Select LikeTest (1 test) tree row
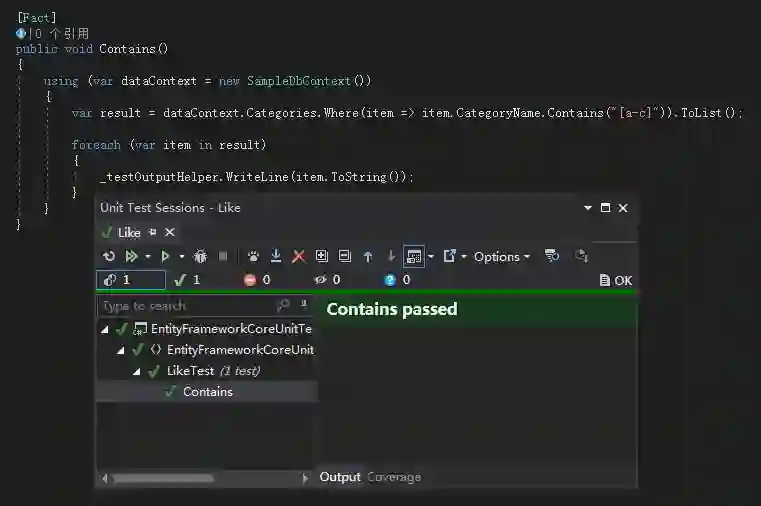This screenshot has width=761, height=506. (207, 371)
